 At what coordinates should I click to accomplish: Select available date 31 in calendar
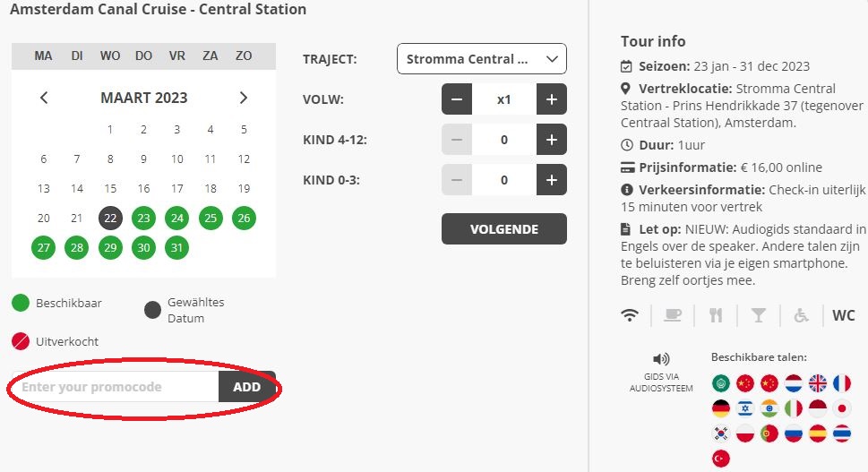[x=177, y=247]
